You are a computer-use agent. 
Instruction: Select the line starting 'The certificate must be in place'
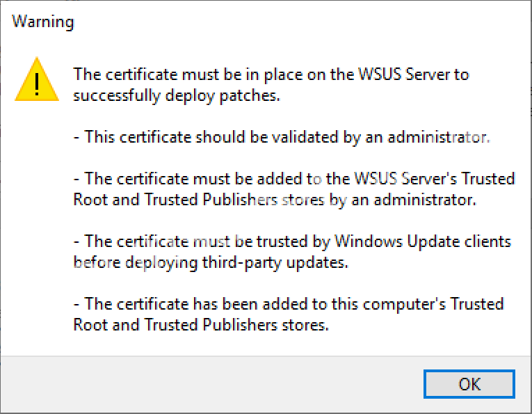pos(271,74)
